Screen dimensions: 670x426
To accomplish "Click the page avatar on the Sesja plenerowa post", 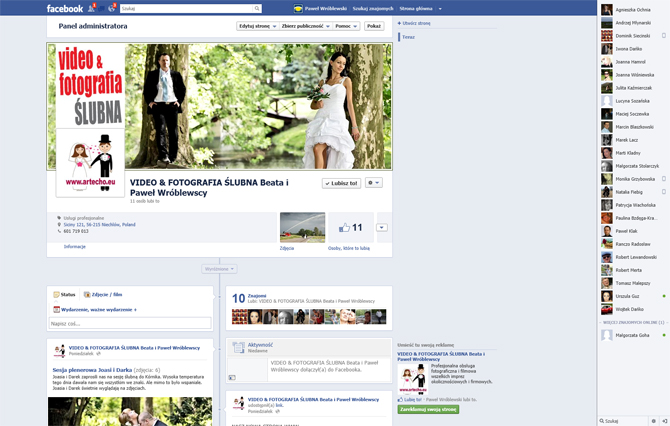I will [59, 351].
